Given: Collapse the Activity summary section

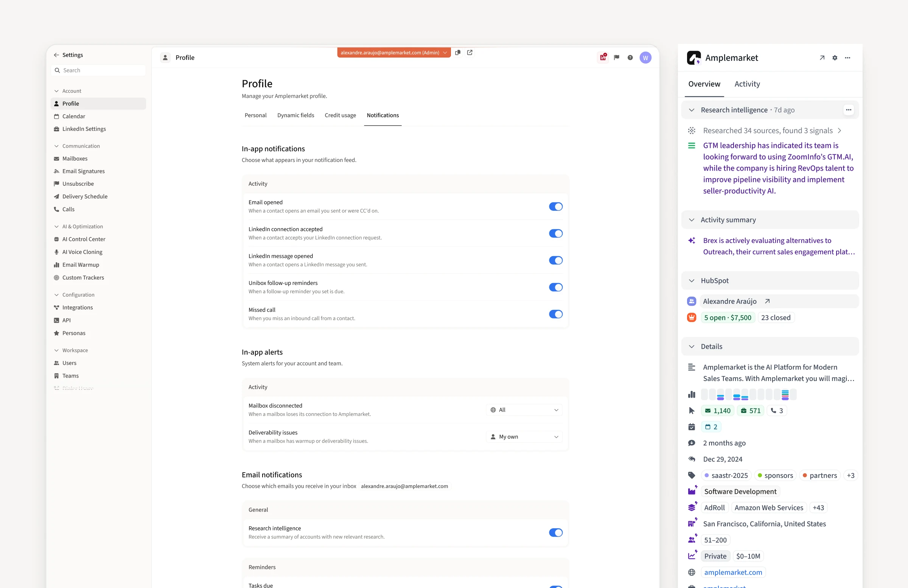Looking at the screenshot, I should (691, 220).
